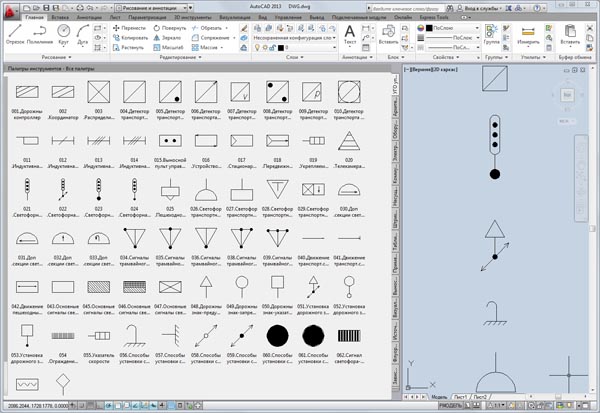Select palette item 060 black circle symbol
600x413 pixels.
pos(277,335)
